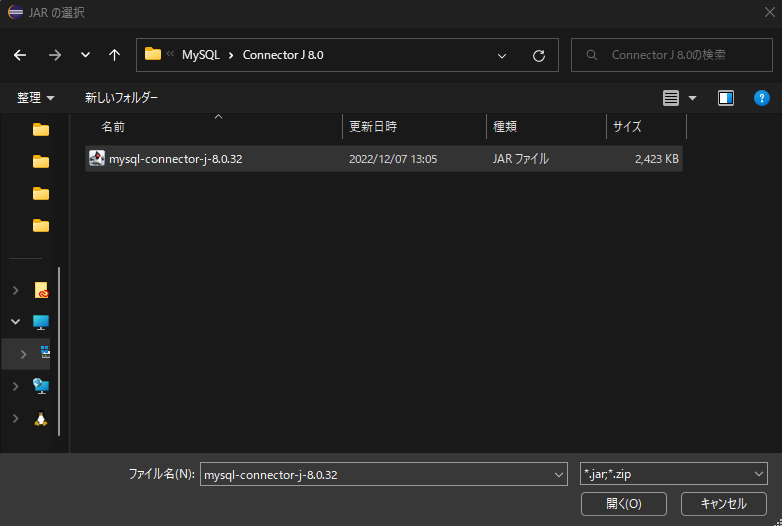Select the Creative Cloud Files sidebar icon

[41, 290]
